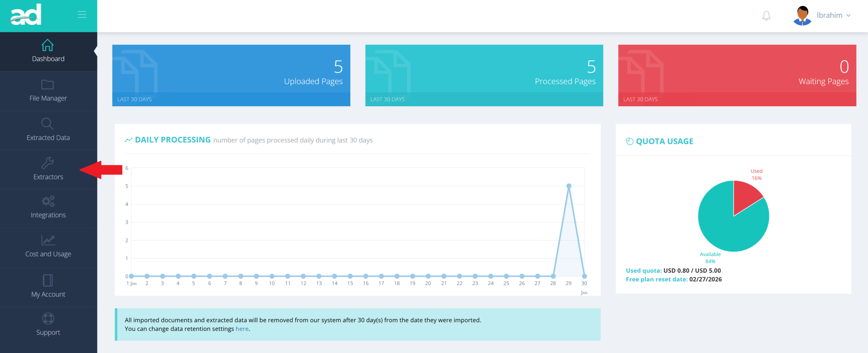Expand the İbrahim user dropdown
The image size is (868, 353).
833,16
